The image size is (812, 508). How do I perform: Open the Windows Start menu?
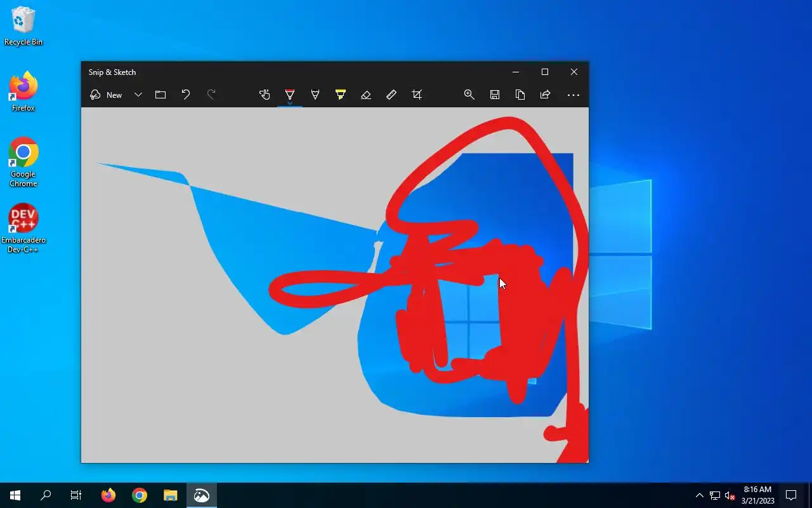click(x=15, y=495)
